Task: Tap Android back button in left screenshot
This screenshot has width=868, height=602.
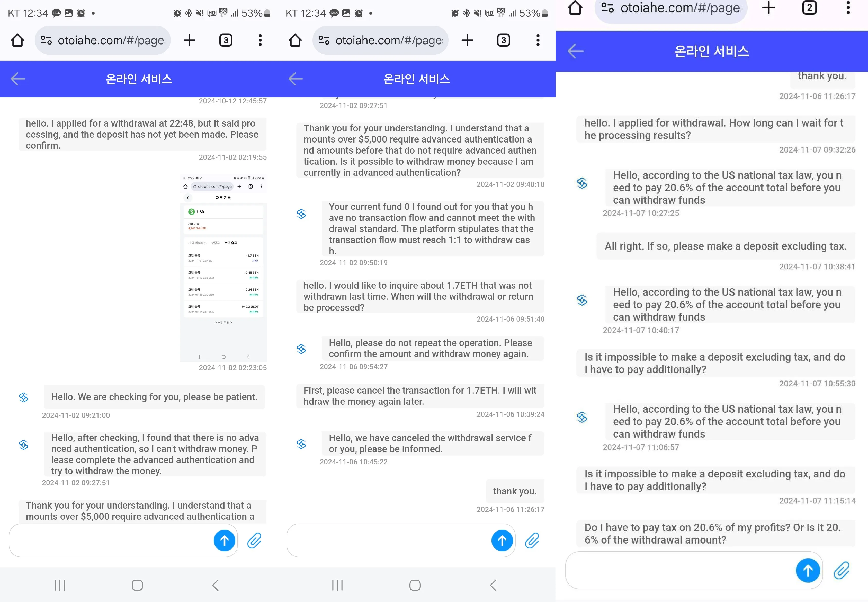Action: point(215,585)
